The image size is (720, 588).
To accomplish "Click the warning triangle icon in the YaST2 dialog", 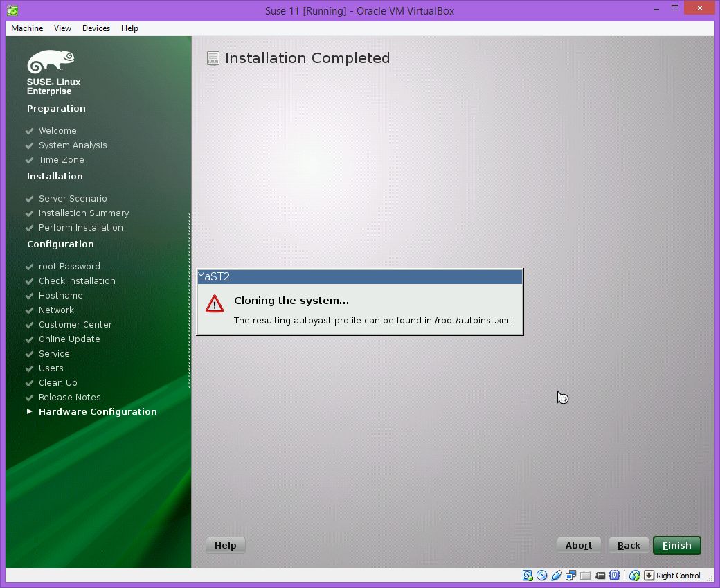I will coord(215,304).
